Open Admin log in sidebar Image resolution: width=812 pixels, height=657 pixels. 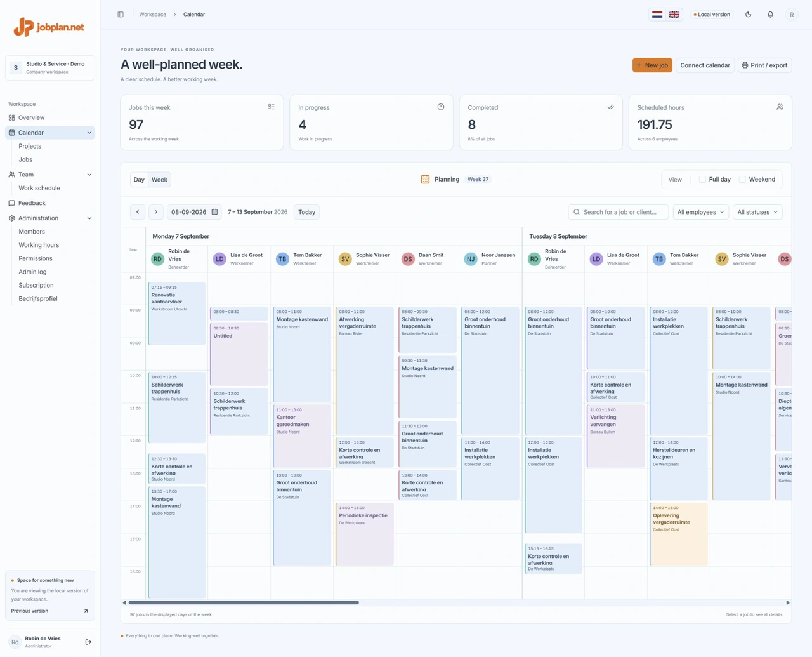32,272
